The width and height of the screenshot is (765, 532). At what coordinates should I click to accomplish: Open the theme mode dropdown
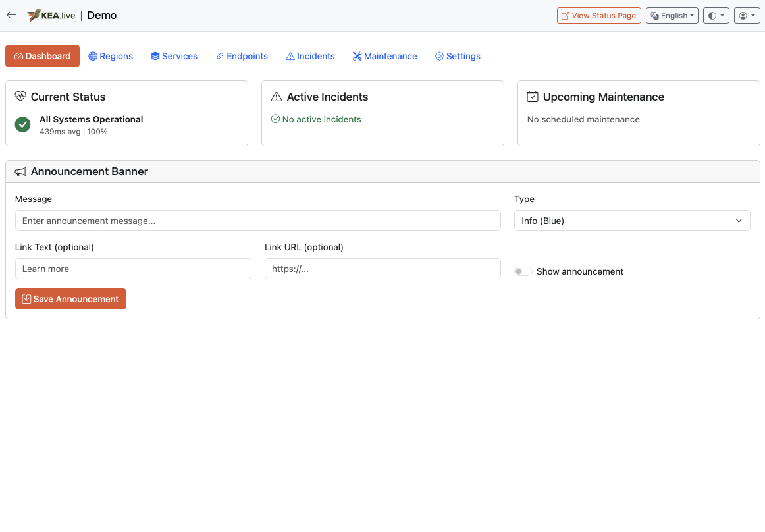pos(716,16)
